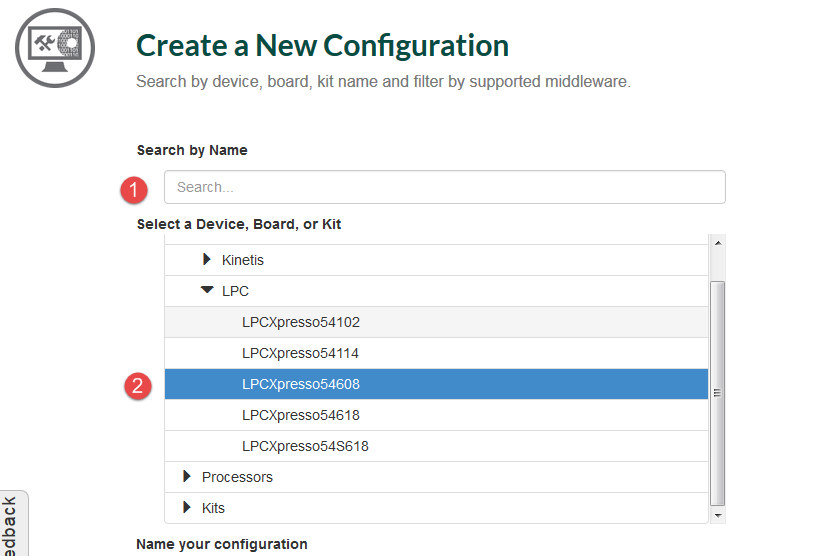Expand the Processors tree node

point(187,477)
